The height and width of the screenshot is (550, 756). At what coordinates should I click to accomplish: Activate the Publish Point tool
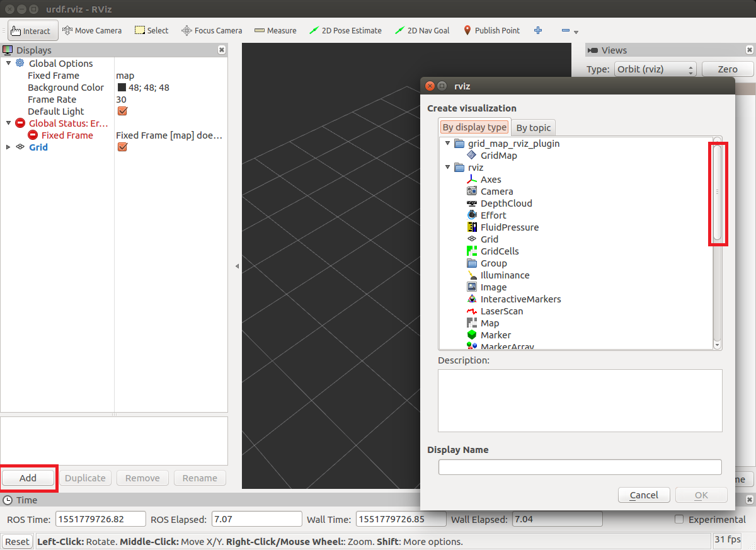coord(491,30)
